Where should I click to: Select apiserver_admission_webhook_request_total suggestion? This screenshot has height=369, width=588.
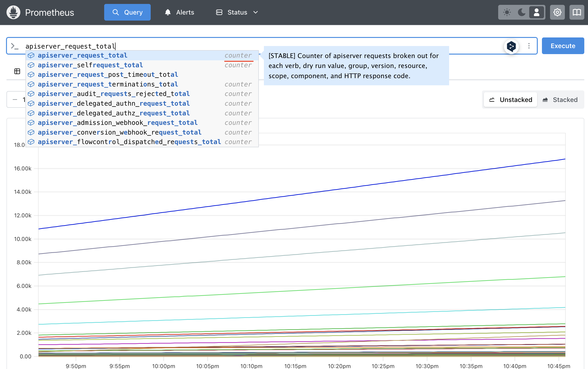pyautogui.click(x=142, y=123)
